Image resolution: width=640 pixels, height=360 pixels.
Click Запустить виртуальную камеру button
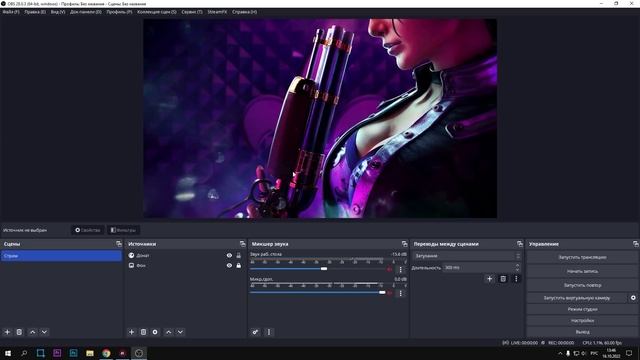click(x=577, y=298)
